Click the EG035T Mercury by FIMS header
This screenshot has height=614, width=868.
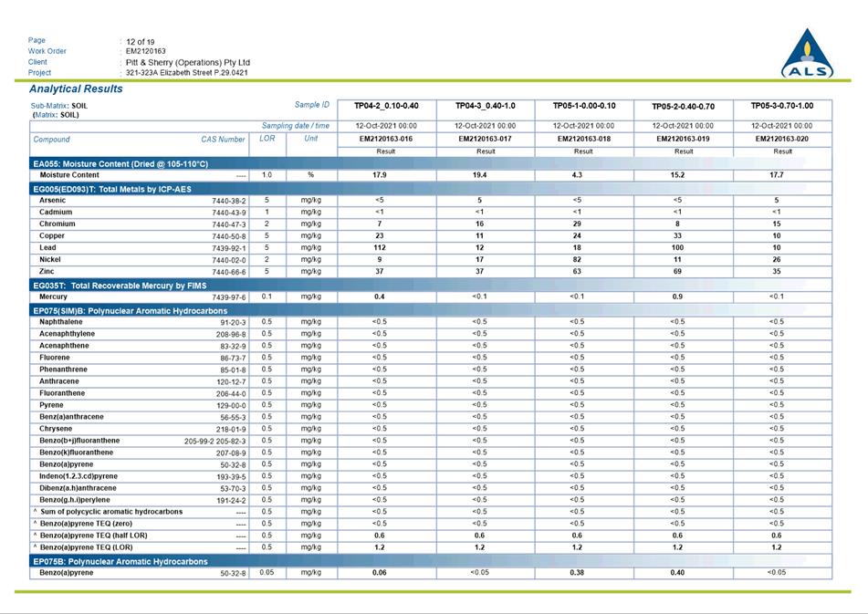pos(430,286)
